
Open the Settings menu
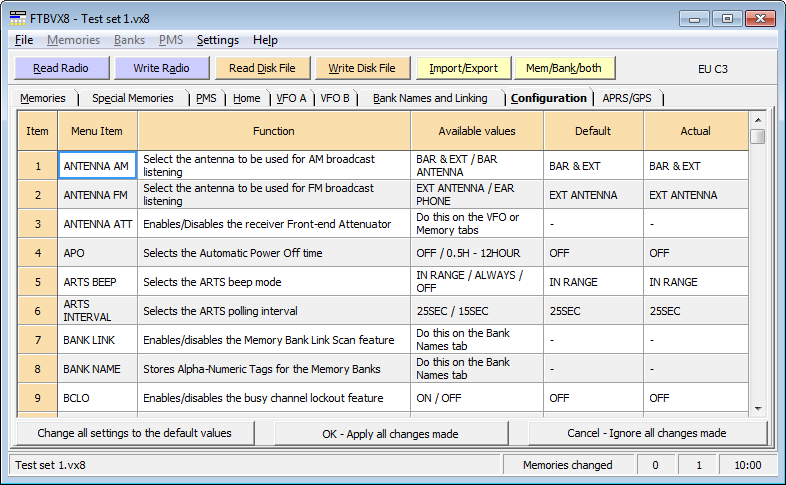pos(217,40)
